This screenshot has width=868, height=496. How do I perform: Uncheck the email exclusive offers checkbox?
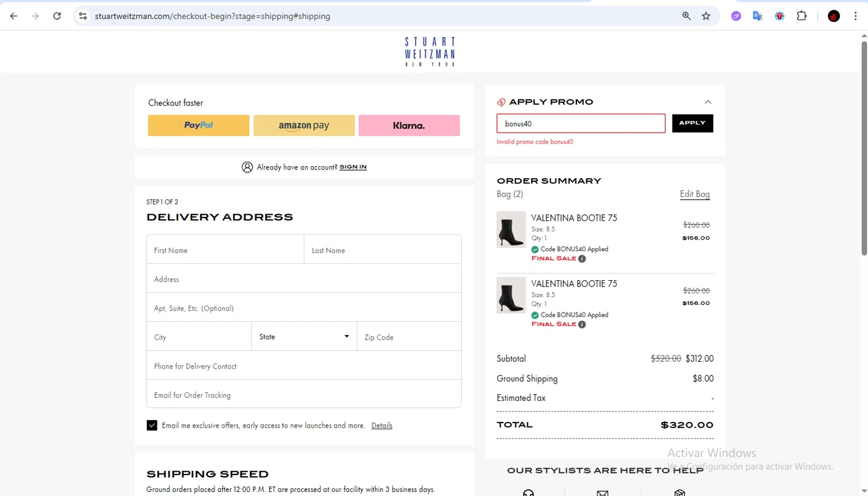[x=152, y=425]
